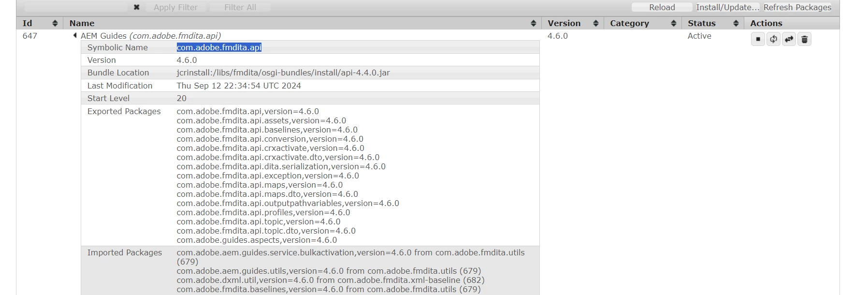
Task: Click exported package com.adobe.fmdita.api.crxactivate,version=4.6.0
Action: [x=270, y=148]
